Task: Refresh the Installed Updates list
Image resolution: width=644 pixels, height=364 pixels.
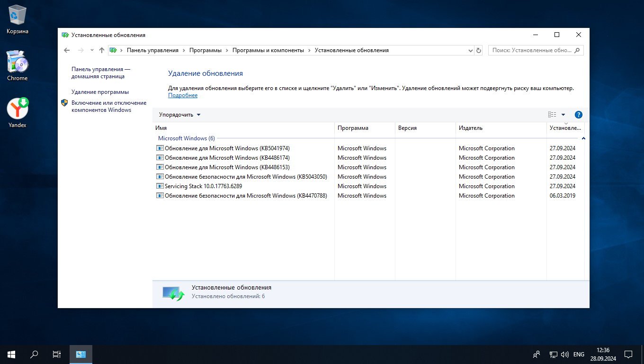Action: pyautogui.click(x=479, y=50)
